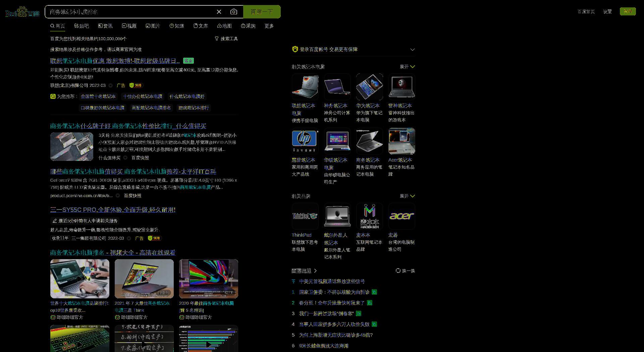Open the 更多 menu
The height and width of the screenshot is (352, 644).
point(269,26)
